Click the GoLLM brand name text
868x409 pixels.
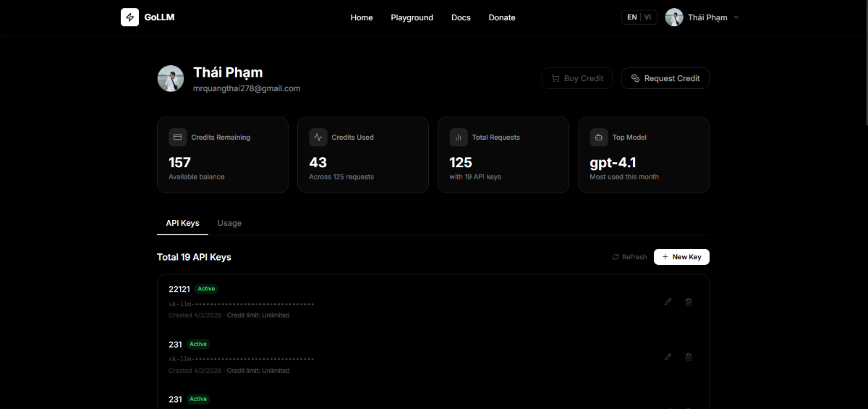click(x=159, y=17)
